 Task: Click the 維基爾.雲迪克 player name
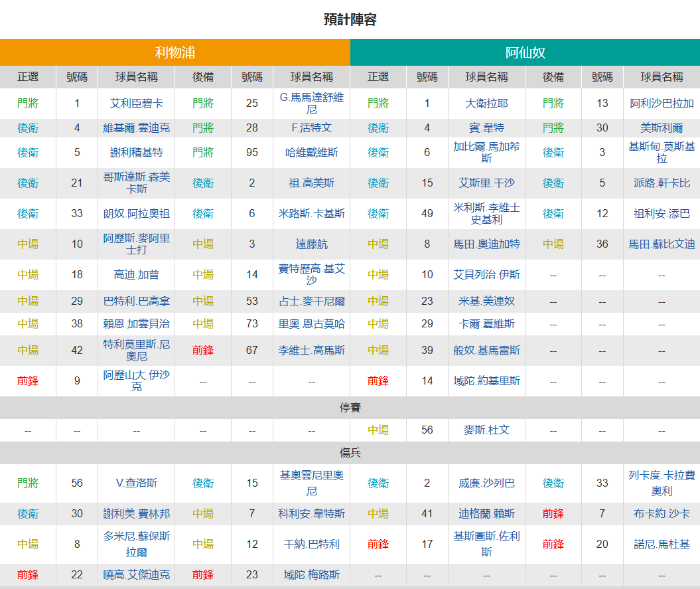point(136,127)
